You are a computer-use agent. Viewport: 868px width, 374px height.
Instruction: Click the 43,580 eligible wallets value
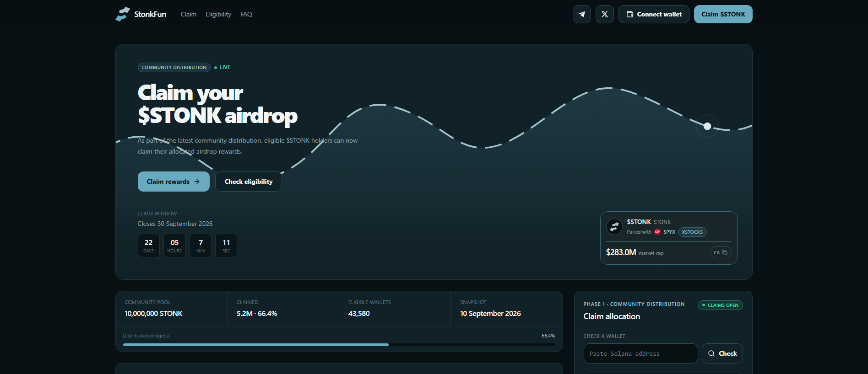coord(359,314)
